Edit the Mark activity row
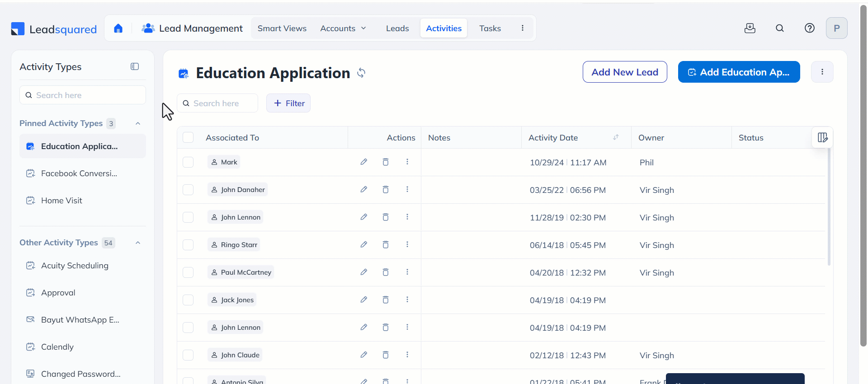The image size is (868, 384). pos(363,162)
